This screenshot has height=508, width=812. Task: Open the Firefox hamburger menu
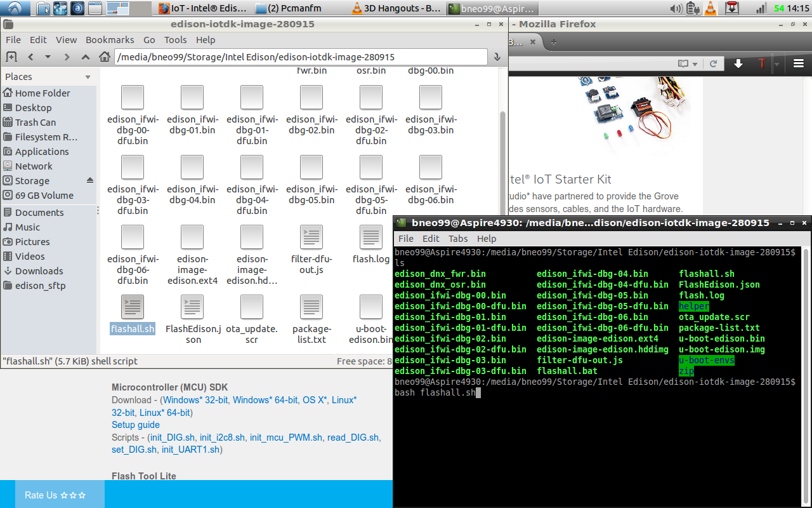tap(799, 63)
